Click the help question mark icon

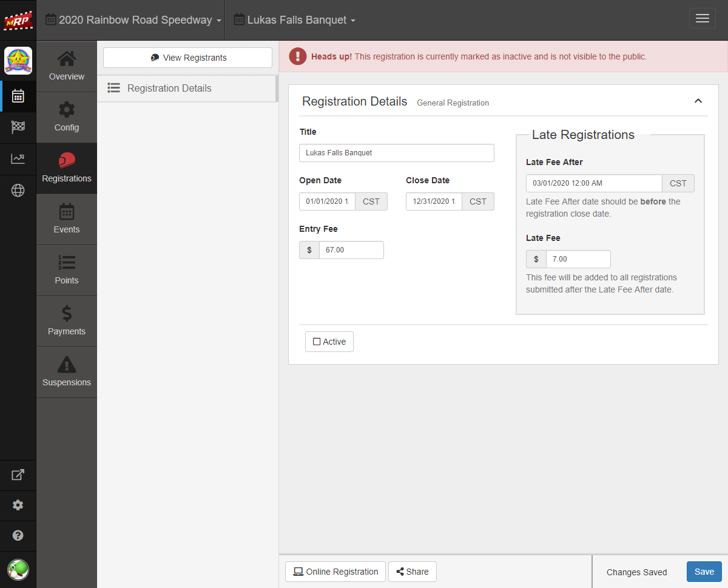point(18,535)
